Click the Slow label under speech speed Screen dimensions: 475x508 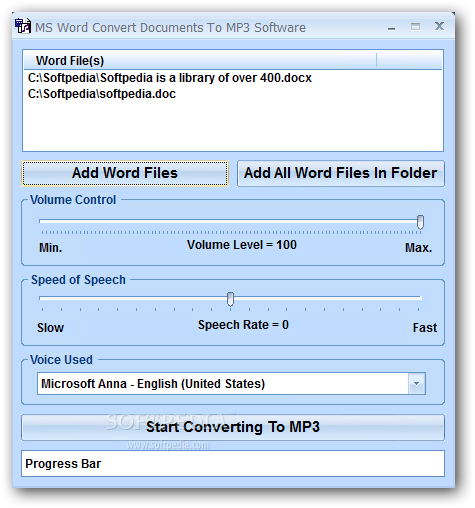(50, 328)
